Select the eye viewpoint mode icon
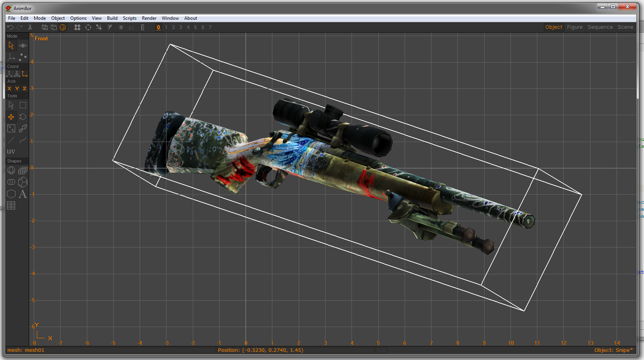 pyautogui.click(x=23, y=45)
